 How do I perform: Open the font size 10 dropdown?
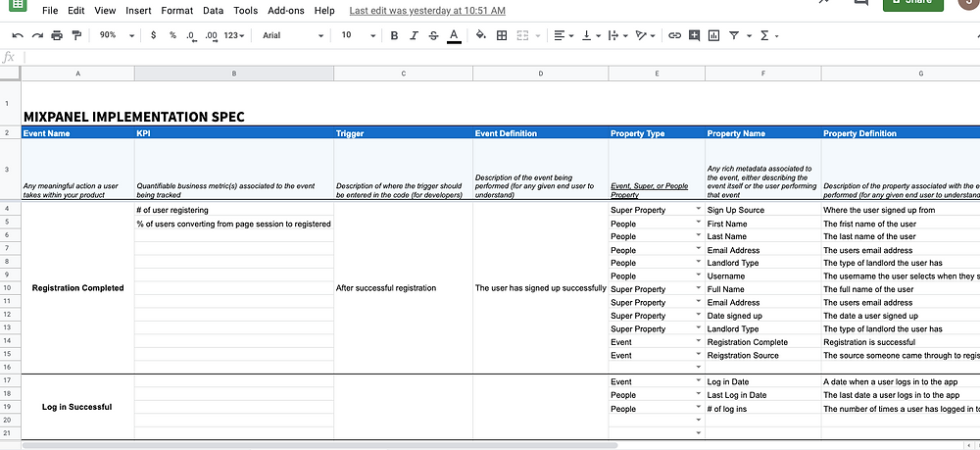point(359,35)
